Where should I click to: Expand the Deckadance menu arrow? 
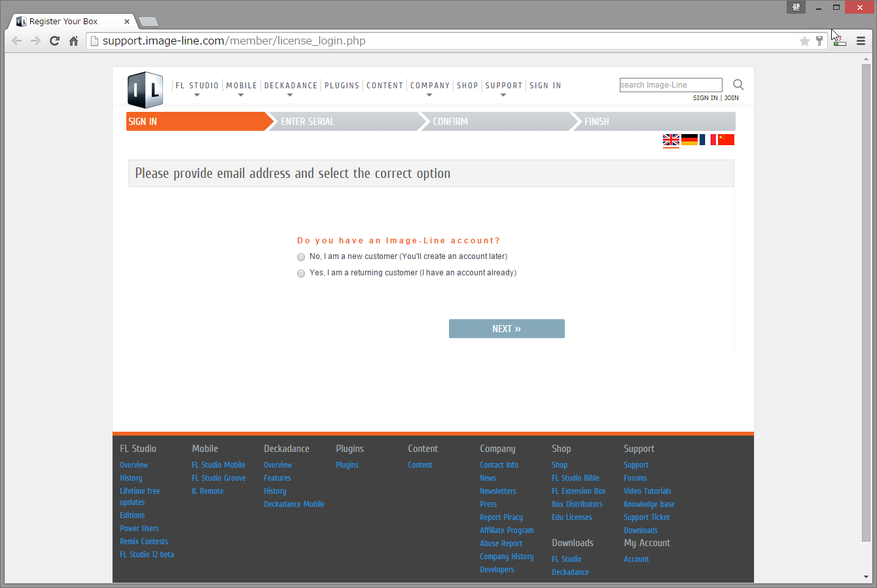tap(290, 95)
